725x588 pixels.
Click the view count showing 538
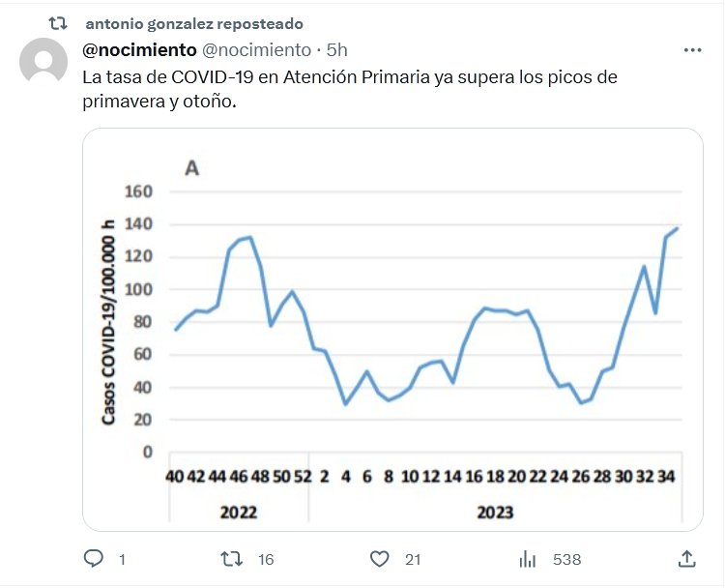click(x=566, y=559)
